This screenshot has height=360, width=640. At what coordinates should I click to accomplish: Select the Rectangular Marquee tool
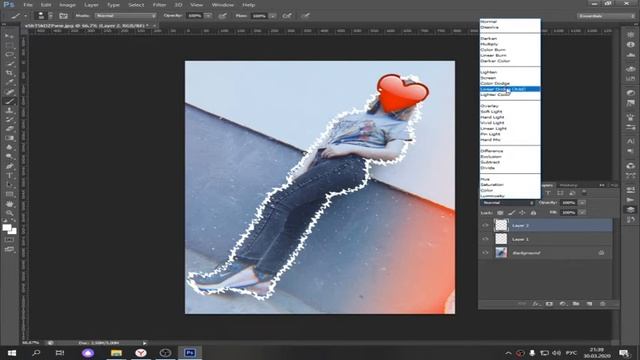pos(9,45)
